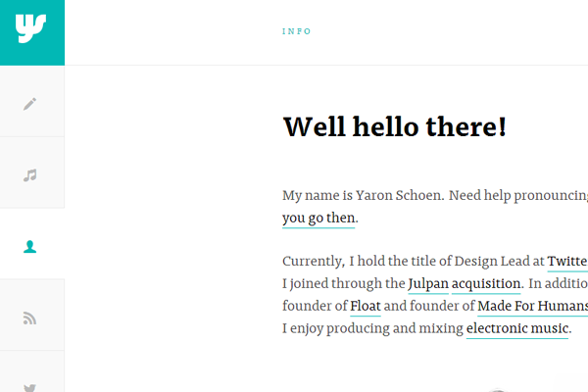Click the 'Need help pronouncing' sentence

(x=518, y=195)
